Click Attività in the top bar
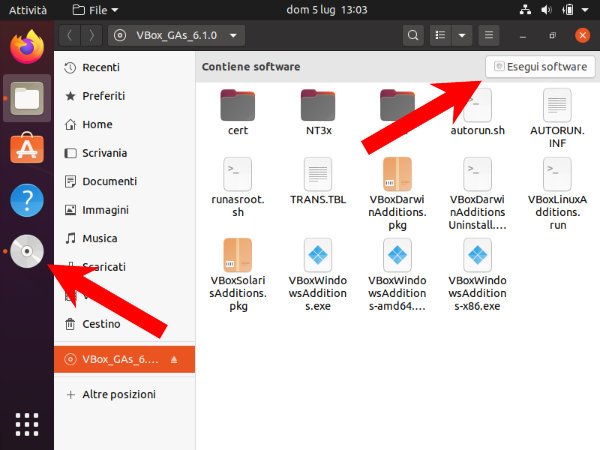The image size is (600, 450). coord(28,10)
